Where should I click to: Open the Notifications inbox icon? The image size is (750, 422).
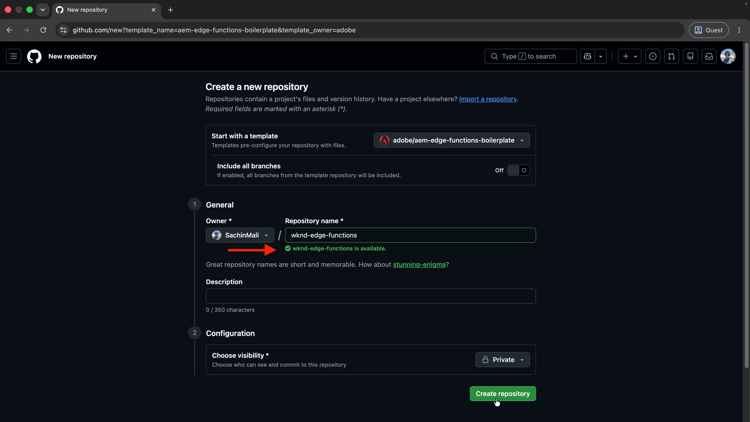tap(709, 56)
